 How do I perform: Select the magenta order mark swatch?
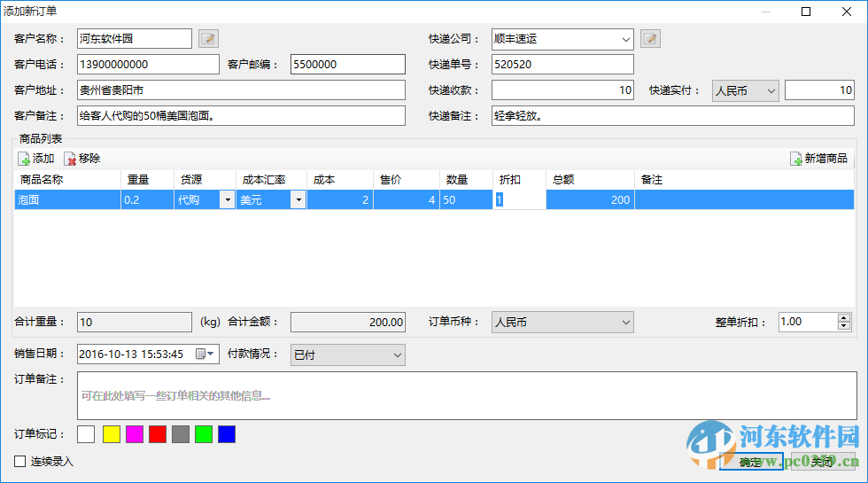coord(135,434)
